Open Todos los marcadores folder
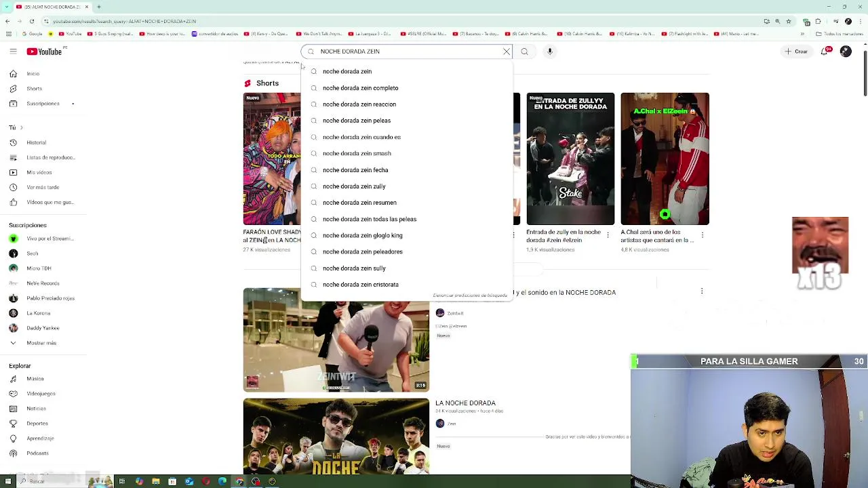The height and width of the screenshot is (488, 868). pos(841,33)
